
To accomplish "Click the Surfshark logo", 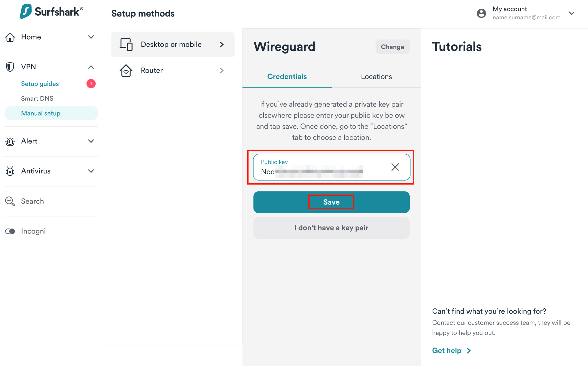I will pyautogui.click(x=51, y=12).
